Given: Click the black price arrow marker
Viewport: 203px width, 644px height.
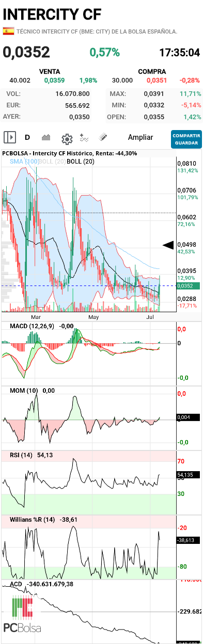Looking at the screenshot, I should 168,246.
